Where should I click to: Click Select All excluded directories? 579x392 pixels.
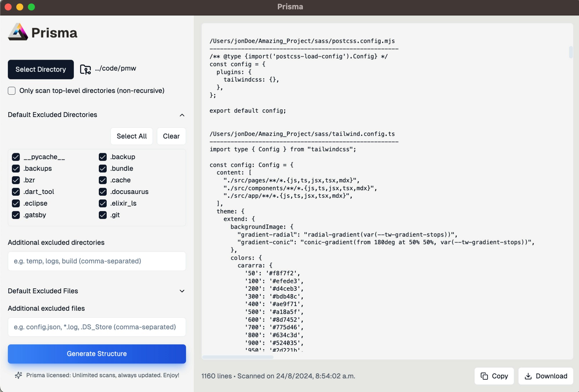coord(132,136)
